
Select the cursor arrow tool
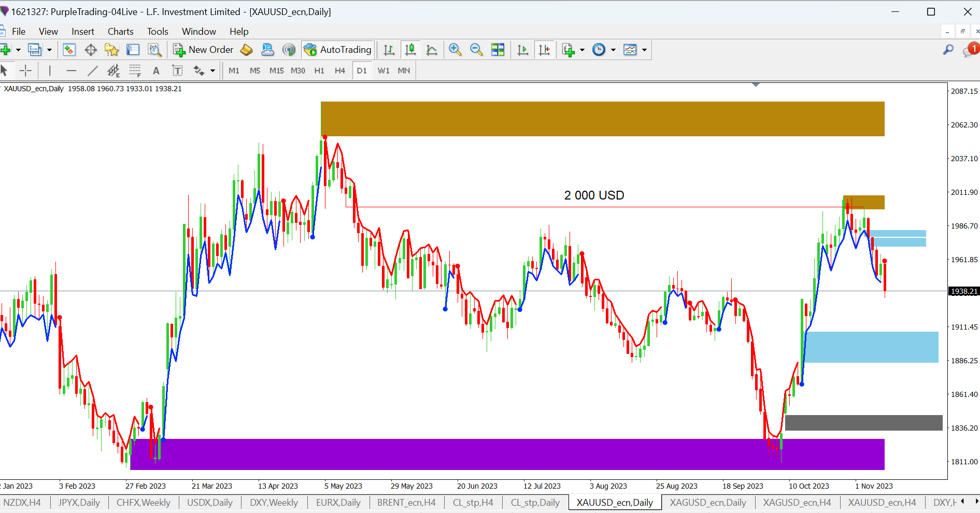(x=4, y=70)
